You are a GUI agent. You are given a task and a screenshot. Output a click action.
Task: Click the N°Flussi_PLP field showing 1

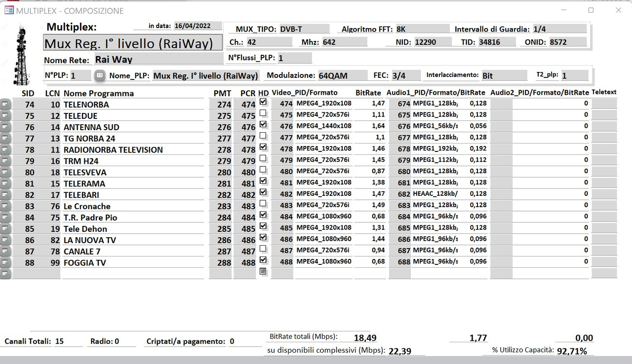tap(294, 58)
